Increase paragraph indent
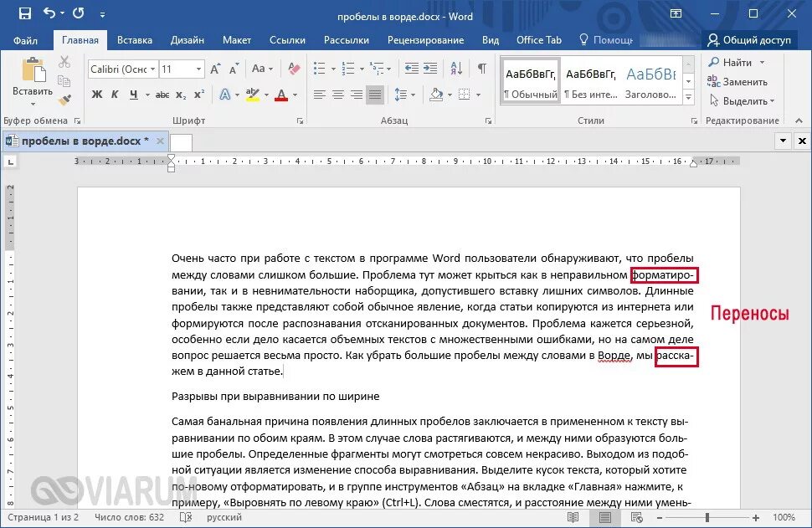812x528 pixels. tap(430, 69)
